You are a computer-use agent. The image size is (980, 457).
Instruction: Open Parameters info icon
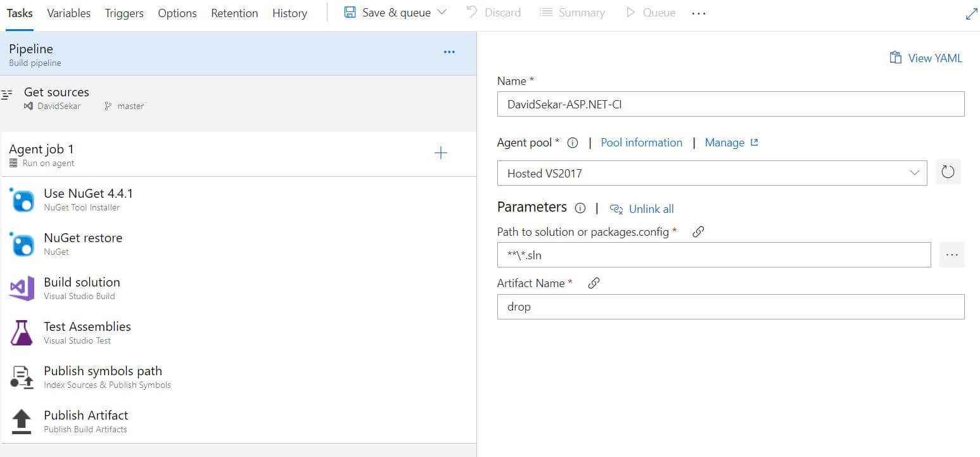pos(580,208)
